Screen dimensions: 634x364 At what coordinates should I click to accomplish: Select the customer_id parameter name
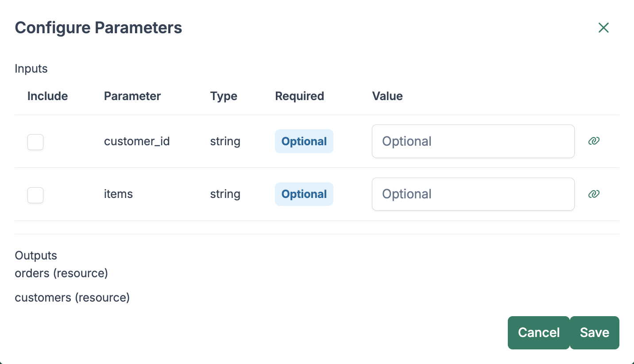click(137, 141)
